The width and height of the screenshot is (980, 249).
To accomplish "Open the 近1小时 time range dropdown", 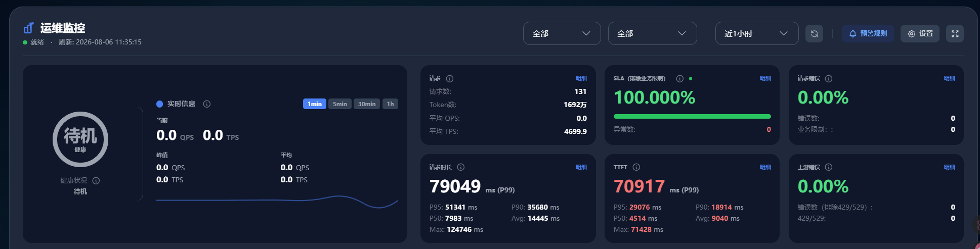I will point(757,33).
